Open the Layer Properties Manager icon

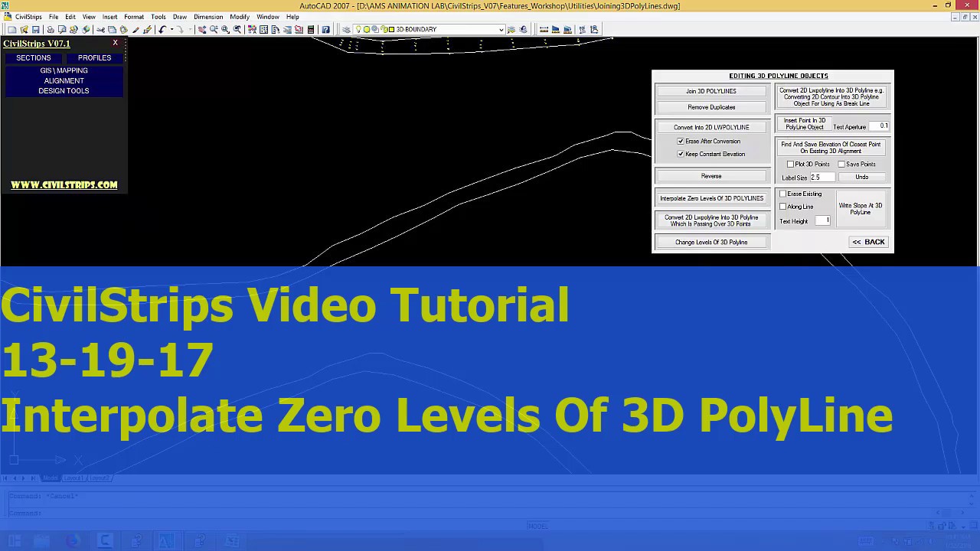346,30
